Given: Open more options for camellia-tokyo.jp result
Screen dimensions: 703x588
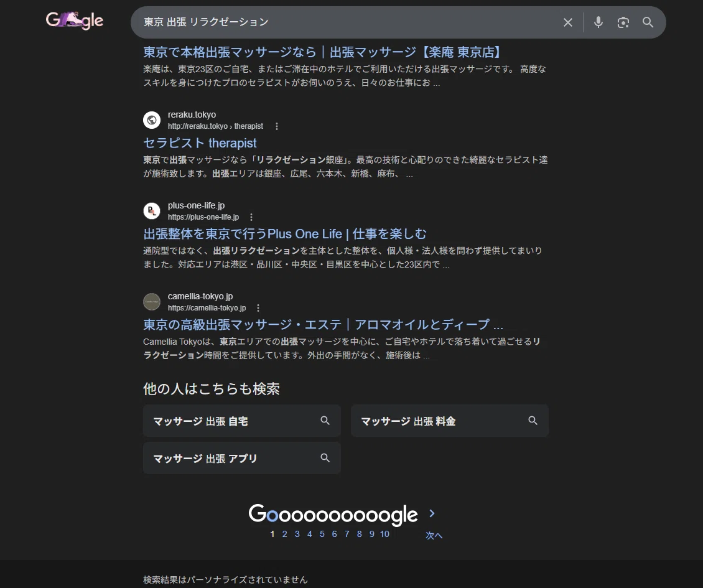Looking at the screenshot, I should point(258,308).
